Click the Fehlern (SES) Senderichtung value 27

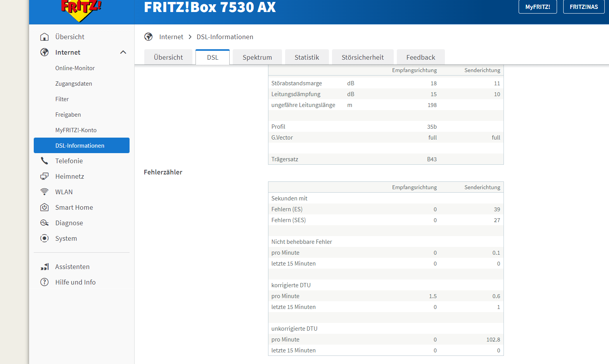(497, 220)
